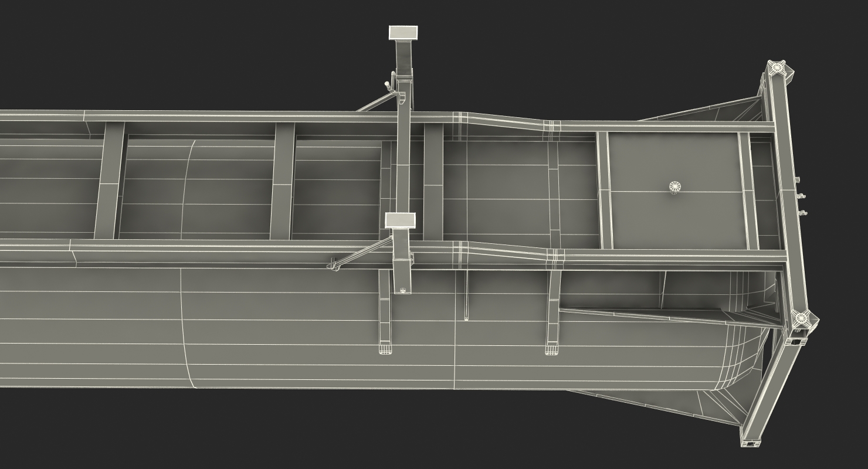Click the leftmost cross member of chassis

tap(110, 180)
